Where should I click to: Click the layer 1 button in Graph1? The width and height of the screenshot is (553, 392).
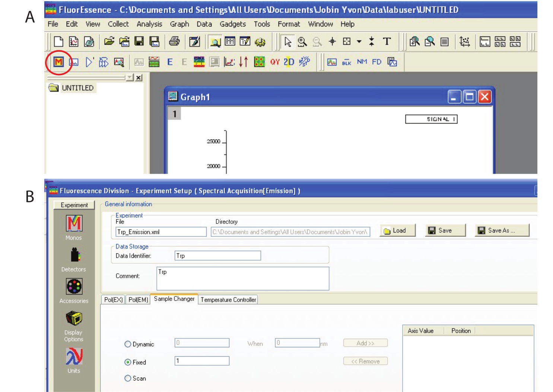174,114
